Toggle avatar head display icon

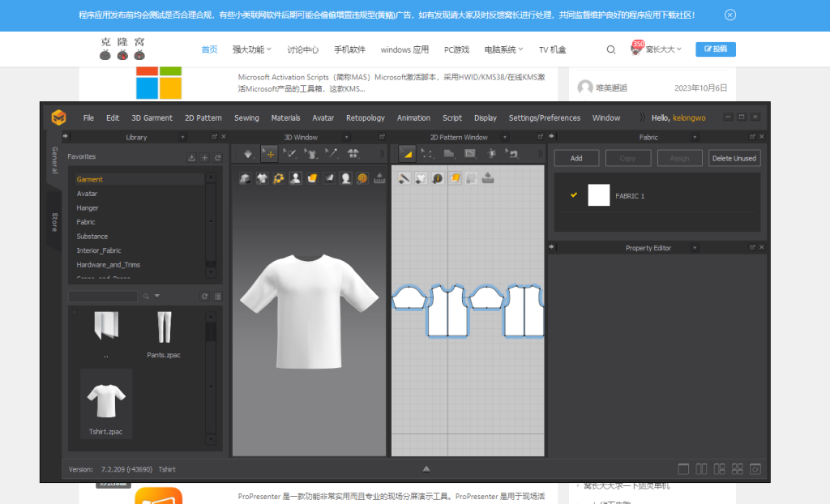(x=345, y=179)
